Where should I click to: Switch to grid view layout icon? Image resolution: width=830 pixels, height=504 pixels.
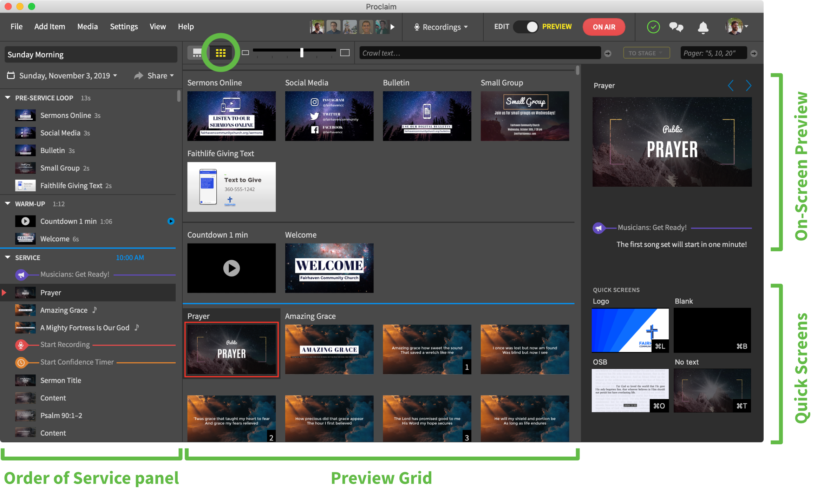pyautogui.click(x=221, y=53)
